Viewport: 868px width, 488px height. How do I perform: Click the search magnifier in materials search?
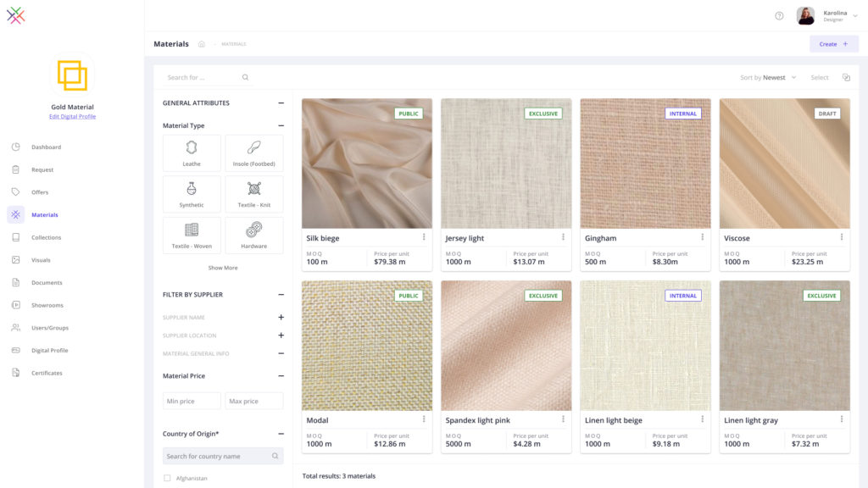[245, 77]
